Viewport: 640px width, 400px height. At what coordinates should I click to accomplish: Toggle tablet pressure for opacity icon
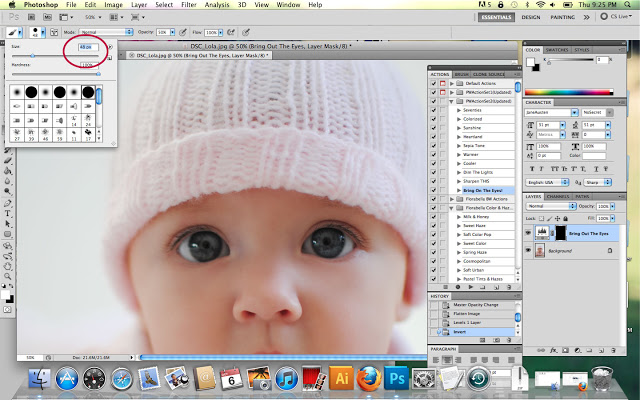pos(183,32)
